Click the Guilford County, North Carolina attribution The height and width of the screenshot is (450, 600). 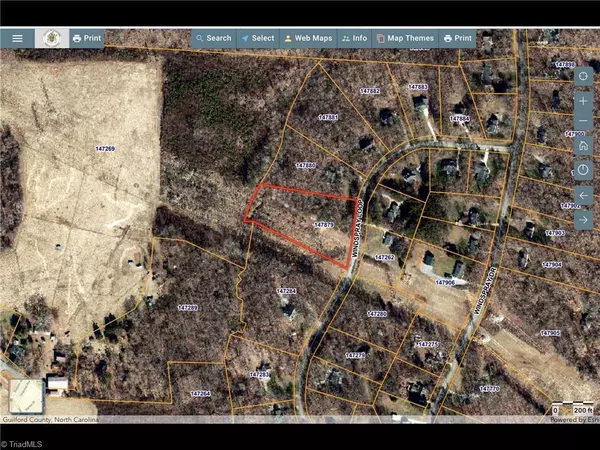point(51,420)
